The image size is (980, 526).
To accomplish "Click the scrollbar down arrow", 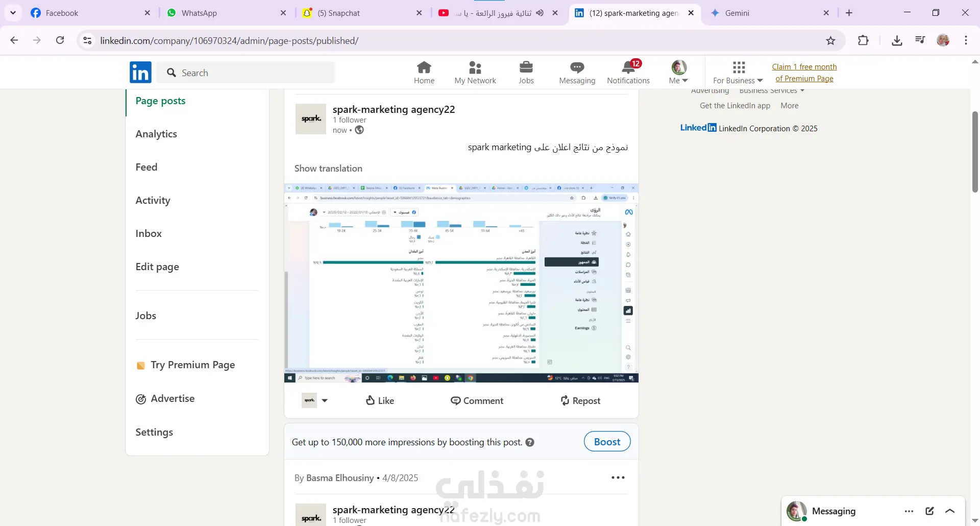I will [x=975, y=520].
